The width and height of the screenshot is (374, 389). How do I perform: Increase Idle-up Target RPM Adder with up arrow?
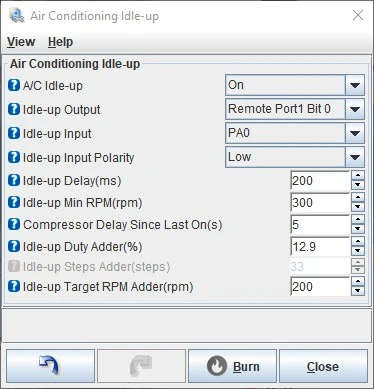pyautogui.click(x=358, y=281)
